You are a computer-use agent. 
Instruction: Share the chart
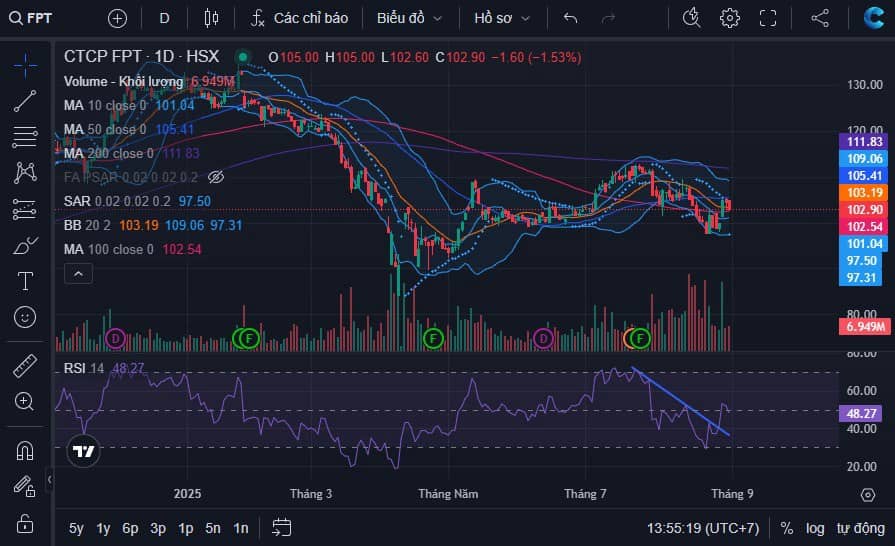(820, 18)
